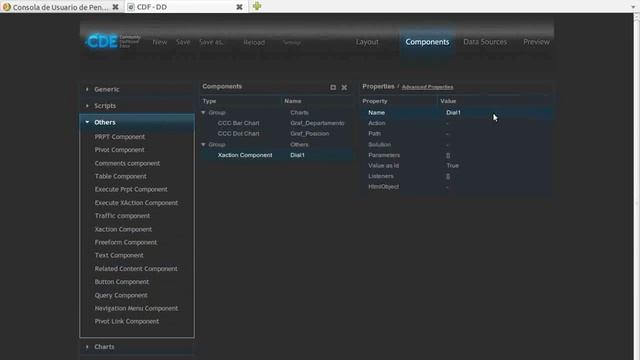Click the Property column header
This screenshot has height=360, width=640.
(375, 101)
